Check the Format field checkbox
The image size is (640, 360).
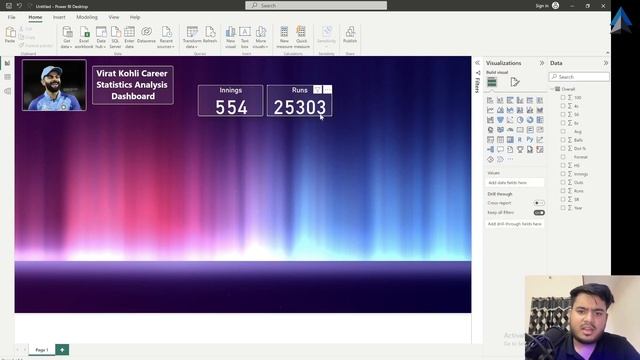click(x=563, y=157)
